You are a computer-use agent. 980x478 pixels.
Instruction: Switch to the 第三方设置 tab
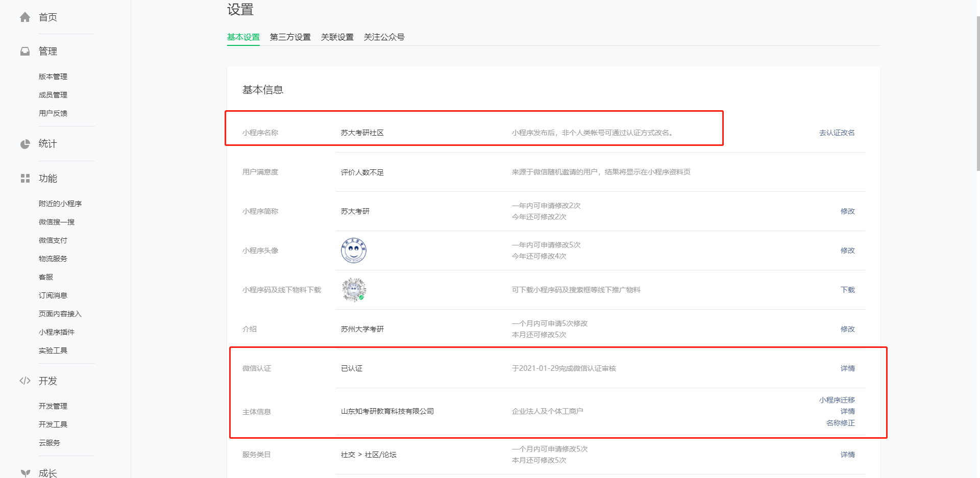(x=290, y=37)
